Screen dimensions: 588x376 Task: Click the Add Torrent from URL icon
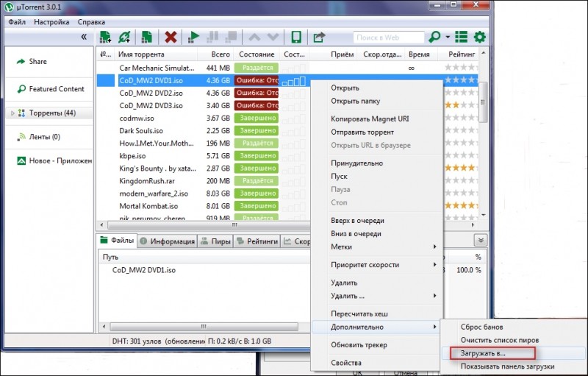(124, 37)
